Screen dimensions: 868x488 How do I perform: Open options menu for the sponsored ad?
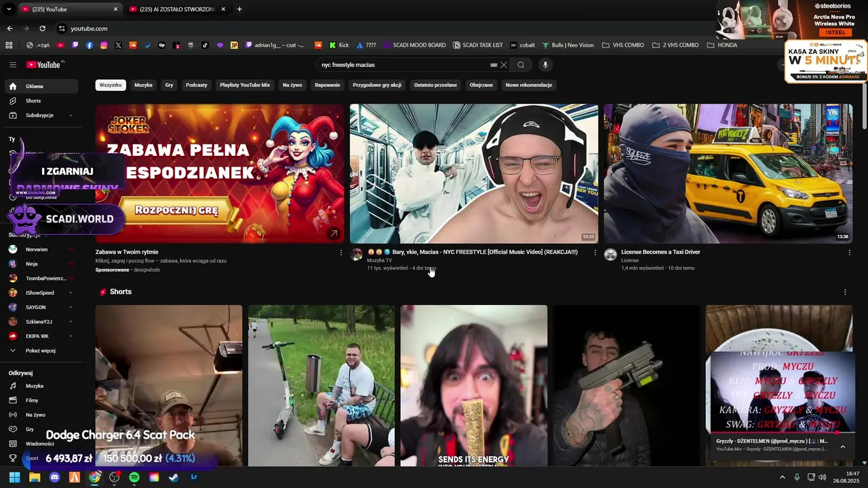(x=341, y=252)
